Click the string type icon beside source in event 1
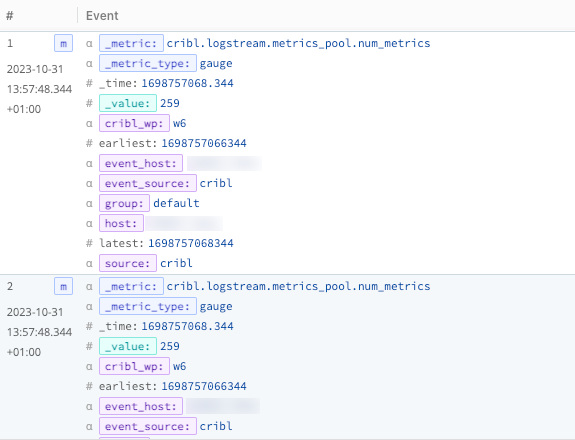The height and width of the screenshot is (440, 575). point(89,263)
